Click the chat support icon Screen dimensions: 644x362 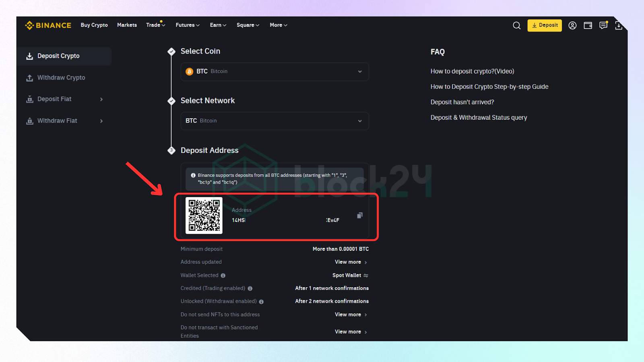[603, 25]
